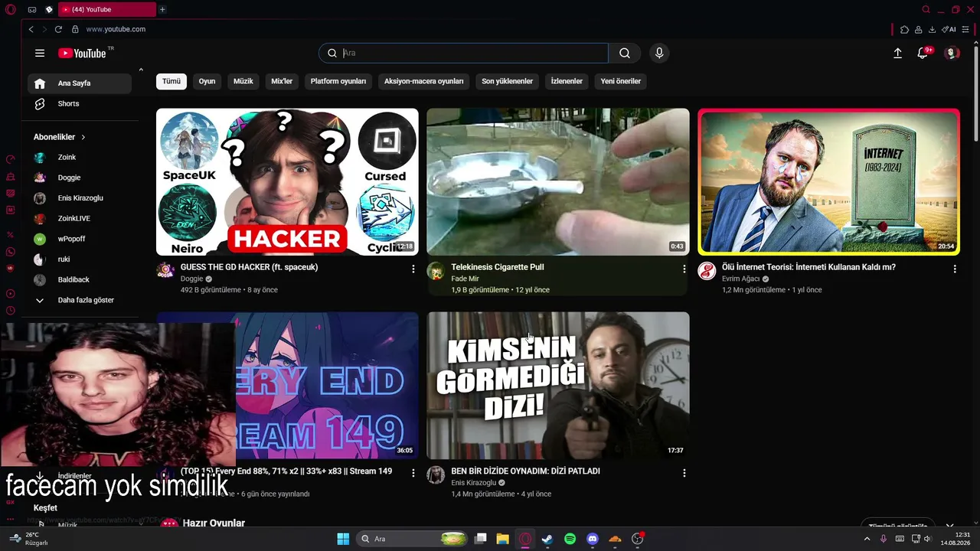Select the Müzik filter chip
Image resolution: width=980 pixels, height=551 pixels.
point(243,81)
